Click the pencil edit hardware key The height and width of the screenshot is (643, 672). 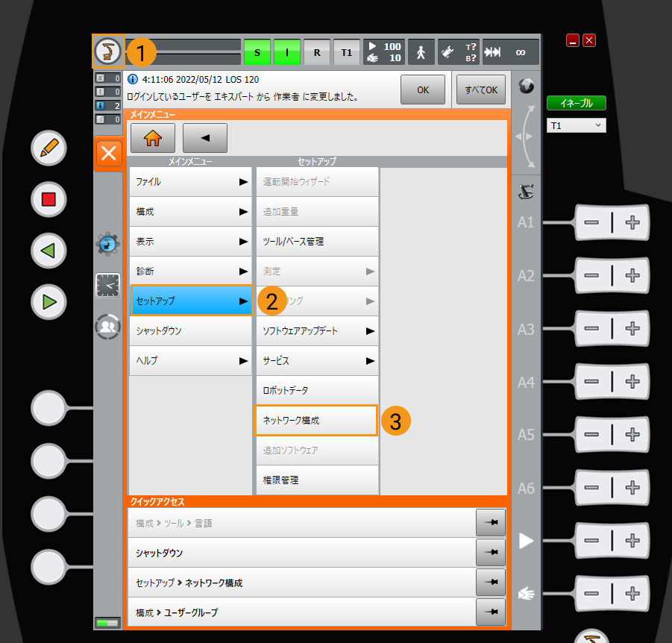[48, 148]
